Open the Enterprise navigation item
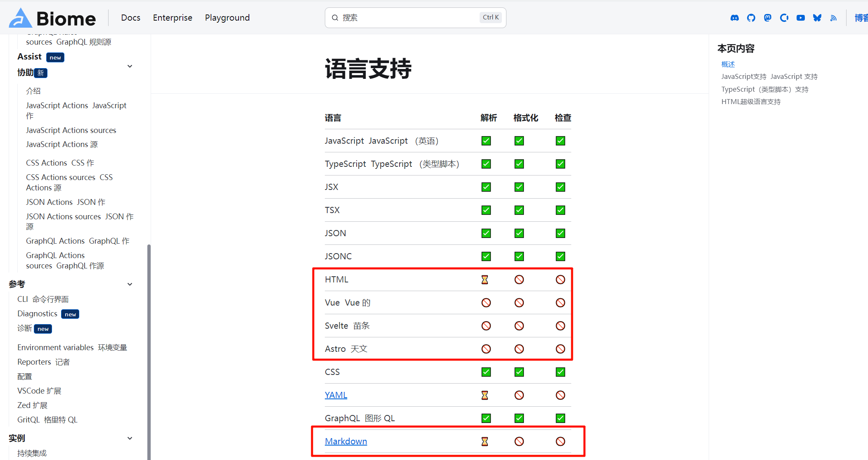The height and width of the screenshot is (460, 868). coord(173,18)
